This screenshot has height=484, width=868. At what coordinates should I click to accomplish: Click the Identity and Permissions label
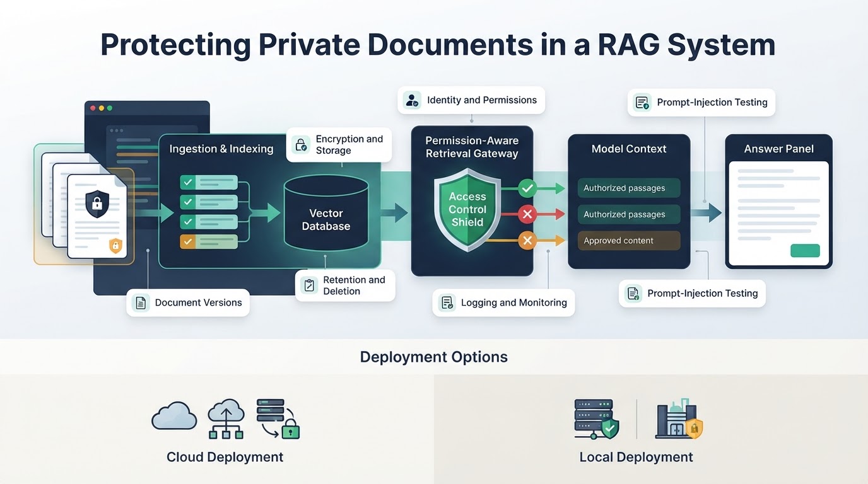pyautogui.click(x=482, y=100)
